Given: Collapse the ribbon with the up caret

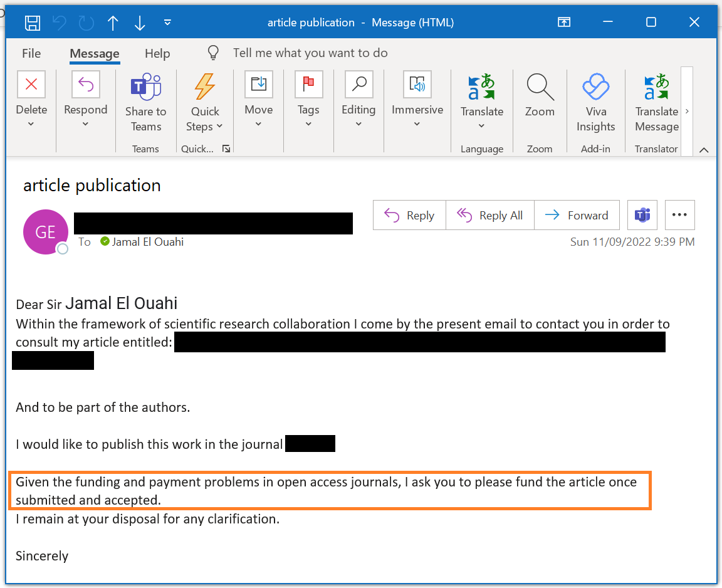Looking at the screenshot, I should click(x=704, y=150).
